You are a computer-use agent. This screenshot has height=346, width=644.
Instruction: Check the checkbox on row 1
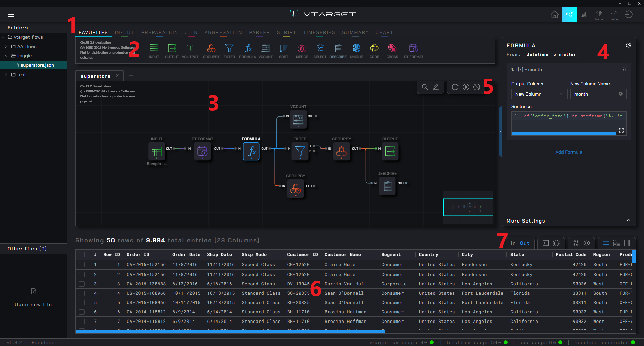(x=82, y=265)
